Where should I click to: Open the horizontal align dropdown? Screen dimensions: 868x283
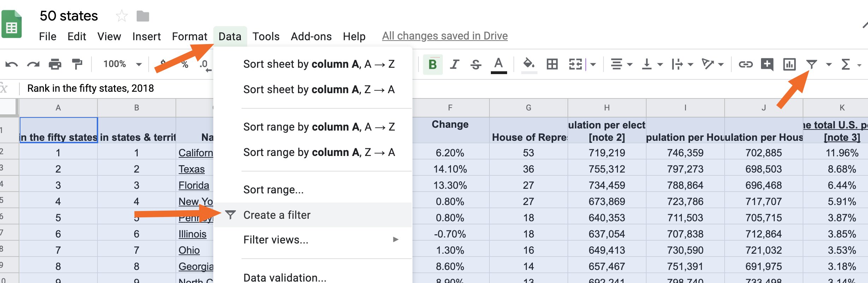tap(621, 64)
